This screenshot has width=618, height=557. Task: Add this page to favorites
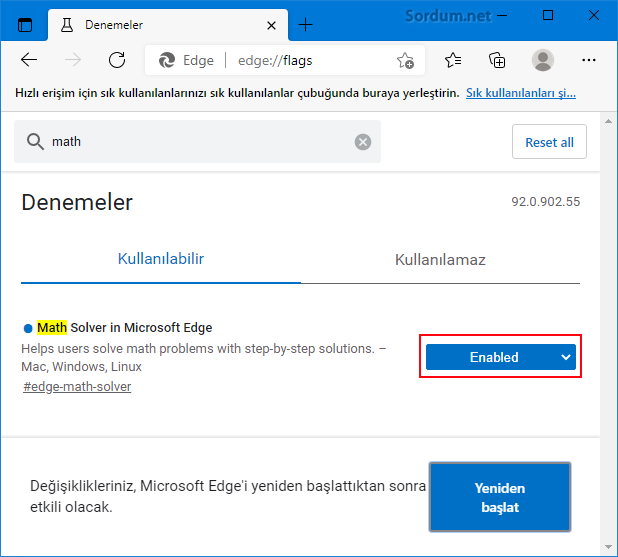click(405, 60)
